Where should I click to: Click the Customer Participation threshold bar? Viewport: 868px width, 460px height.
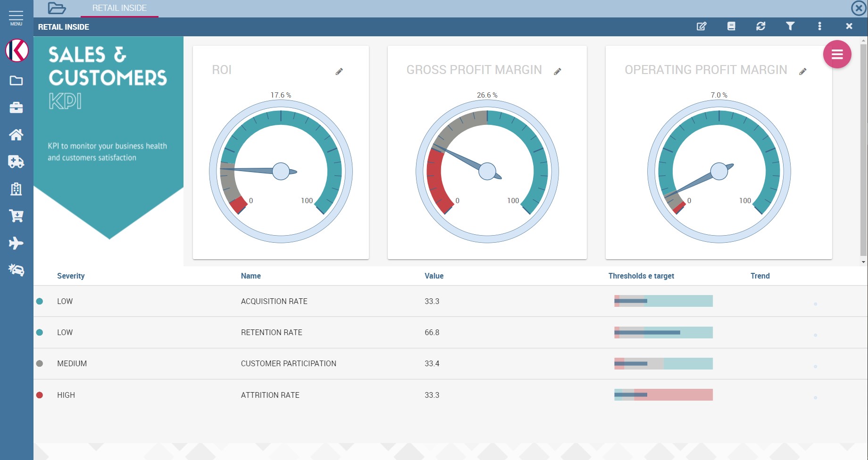(663, 363)
